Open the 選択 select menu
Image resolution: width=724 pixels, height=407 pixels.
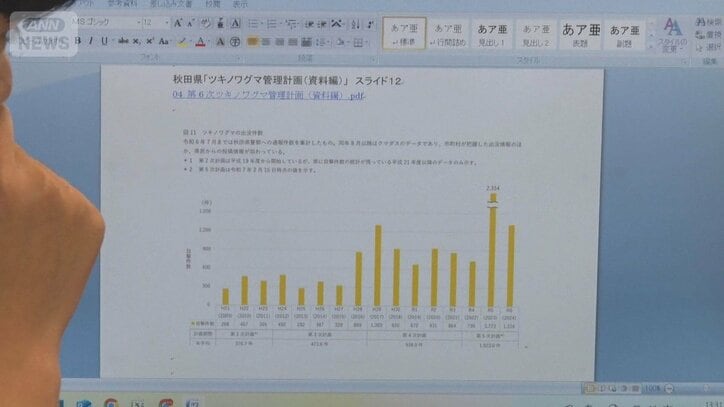pos(709,47)
